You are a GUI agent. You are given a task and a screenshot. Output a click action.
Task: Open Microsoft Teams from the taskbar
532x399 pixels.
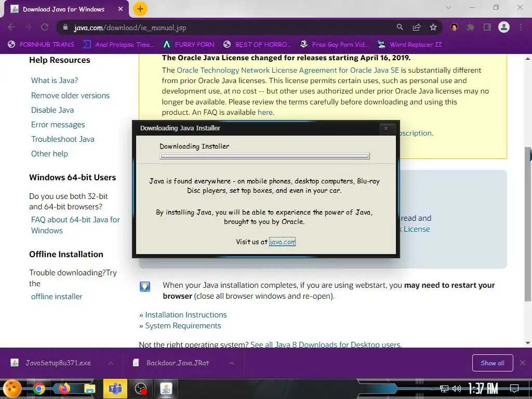point(115,389)
